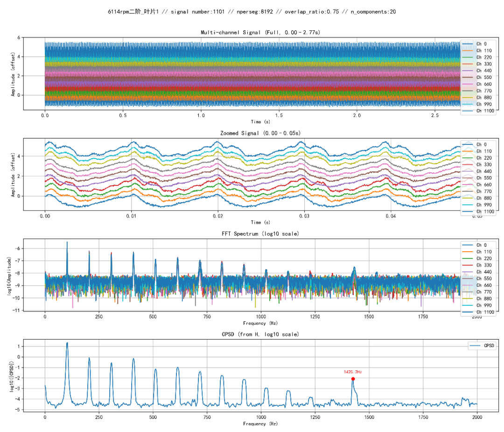Click the tallest CPSD peak near 100 Hz

click(x=67, y=343)
